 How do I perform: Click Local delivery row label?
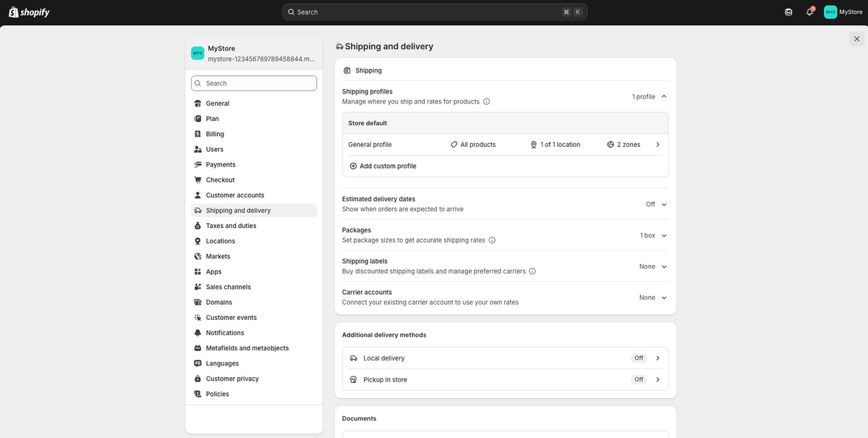point(384,358)
